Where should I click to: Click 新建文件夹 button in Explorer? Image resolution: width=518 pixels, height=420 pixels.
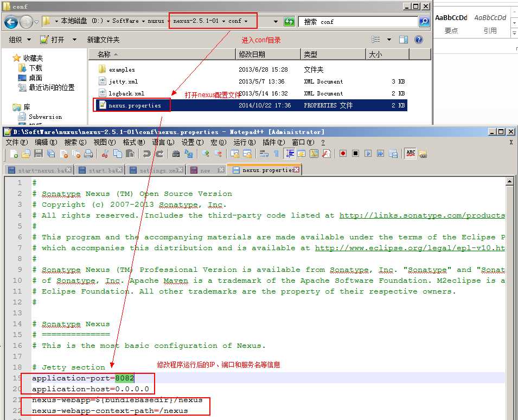tap(103, 40)
